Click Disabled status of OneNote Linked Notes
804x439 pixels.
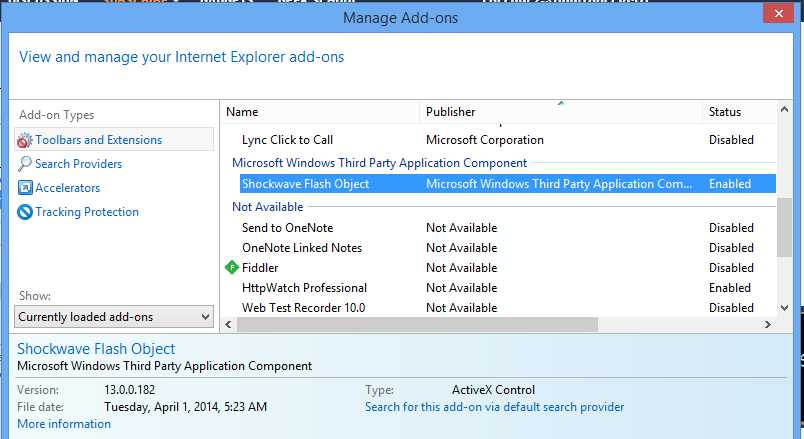[731, 248]
